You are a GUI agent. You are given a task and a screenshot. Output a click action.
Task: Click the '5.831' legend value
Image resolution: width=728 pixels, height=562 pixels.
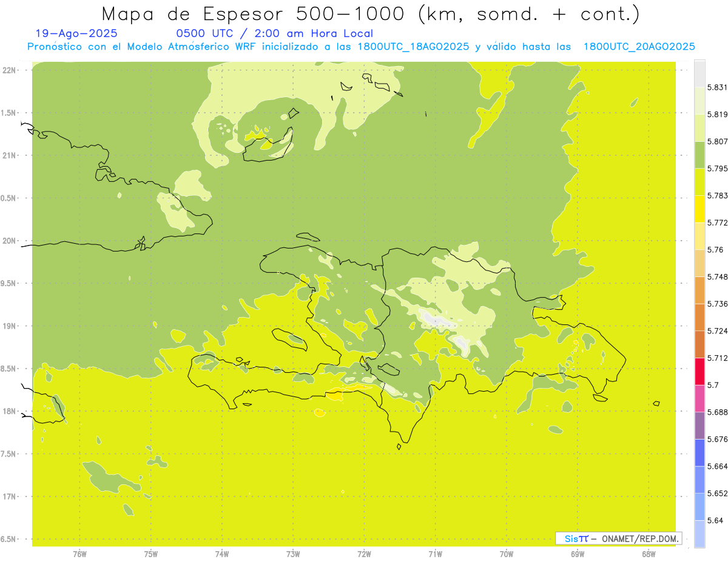(x=718, y=87)
